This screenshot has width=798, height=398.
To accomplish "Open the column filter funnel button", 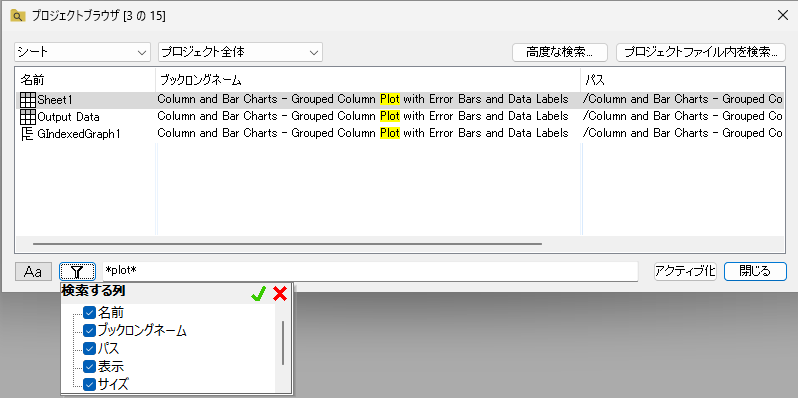I will point(77,271).
